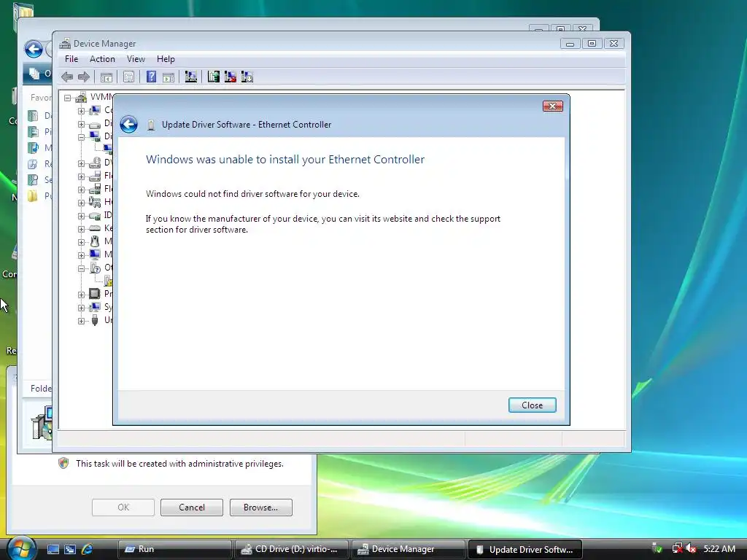This screenshot has height=560, width=747.
Task: Collapse the Display adapters category node
Action: (82, 137)
